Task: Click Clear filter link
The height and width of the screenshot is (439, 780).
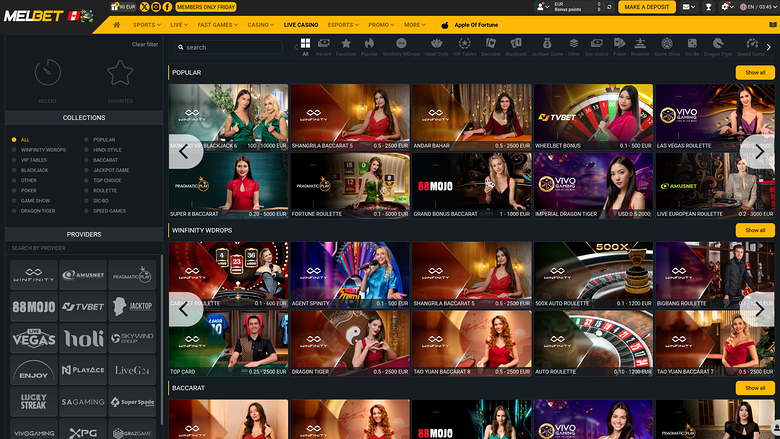Action: (145, 44)
